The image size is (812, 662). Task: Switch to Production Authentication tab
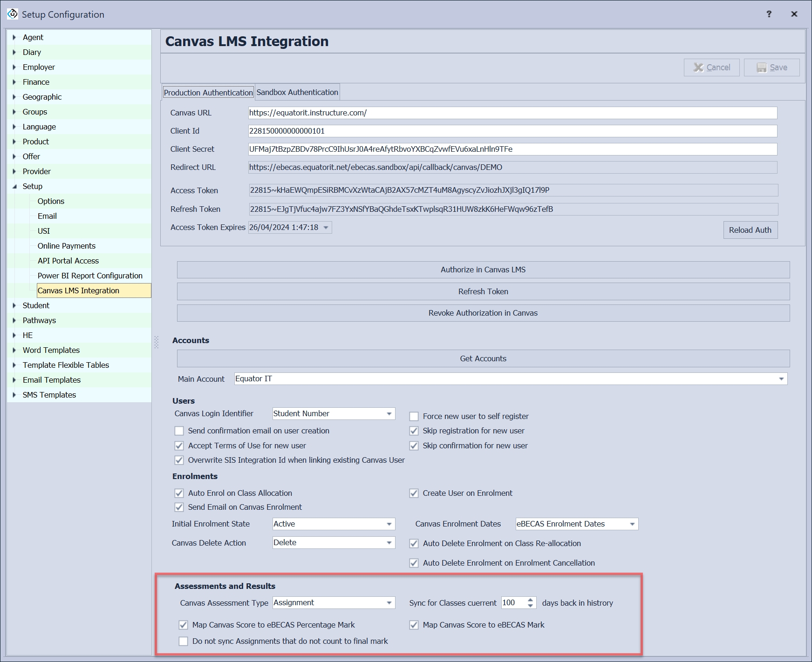point(208,93)
